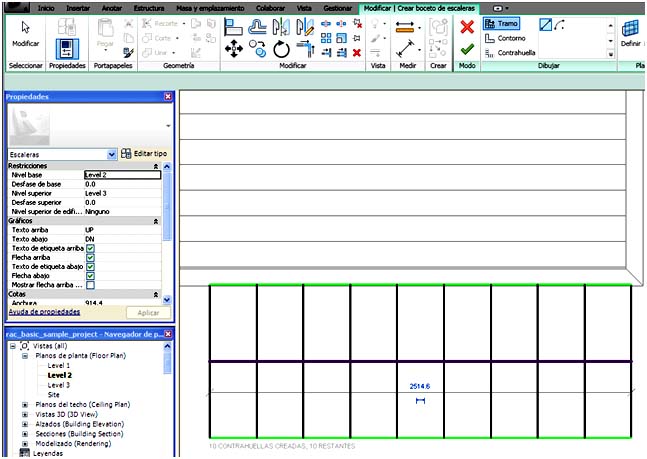Open the Escaleras type dropdown

click(x=111, y=155)
